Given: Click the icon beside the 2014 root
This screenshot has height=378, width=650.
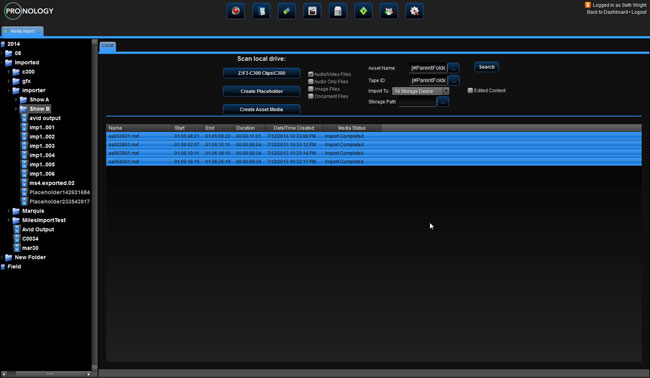Looking at the screenshot, I should point(3,44).
